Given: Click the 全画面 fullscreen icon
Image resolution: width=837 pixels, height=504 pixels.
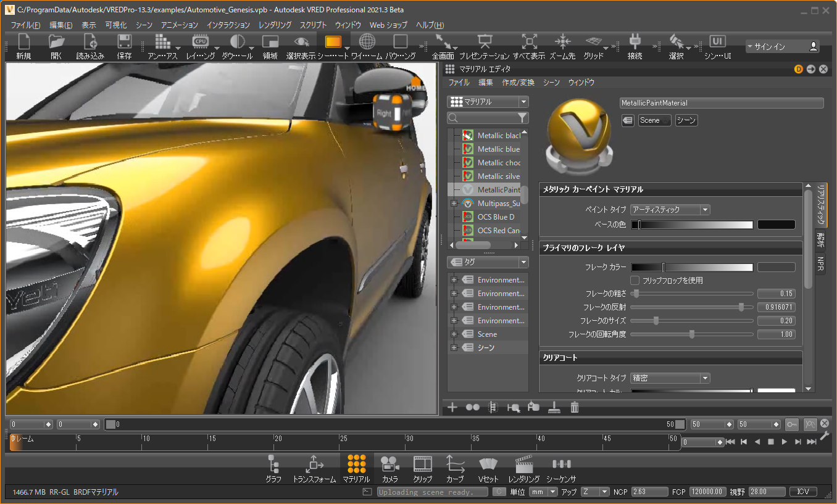Looking at the screenshot, I should point(443,42).
